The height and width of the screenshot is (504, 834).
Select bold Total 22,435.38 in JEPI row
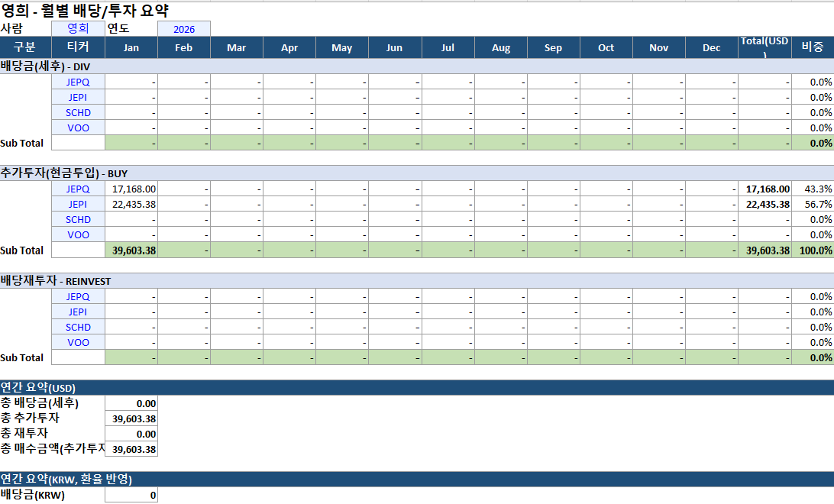coord(764,204)
